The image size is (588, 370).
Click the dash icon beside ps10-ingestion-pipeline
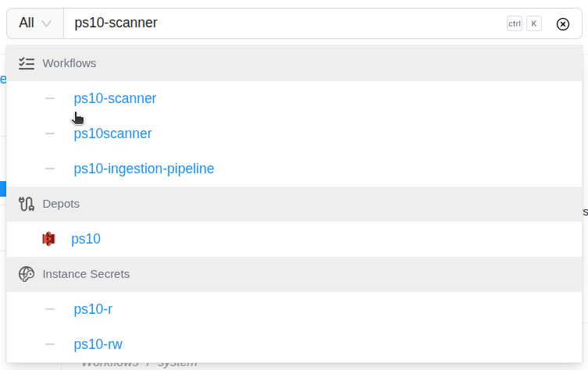click(x=50, y=169)
